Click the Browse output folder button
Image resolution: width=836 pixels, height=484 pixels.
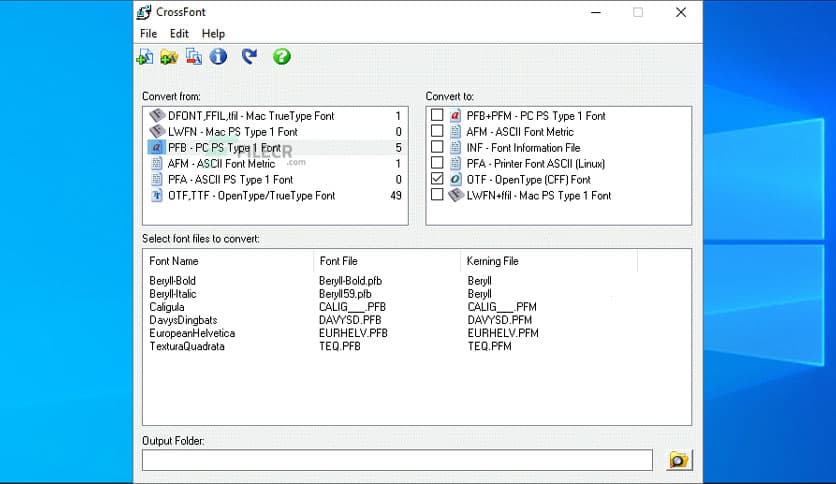(x=679, y=459)
